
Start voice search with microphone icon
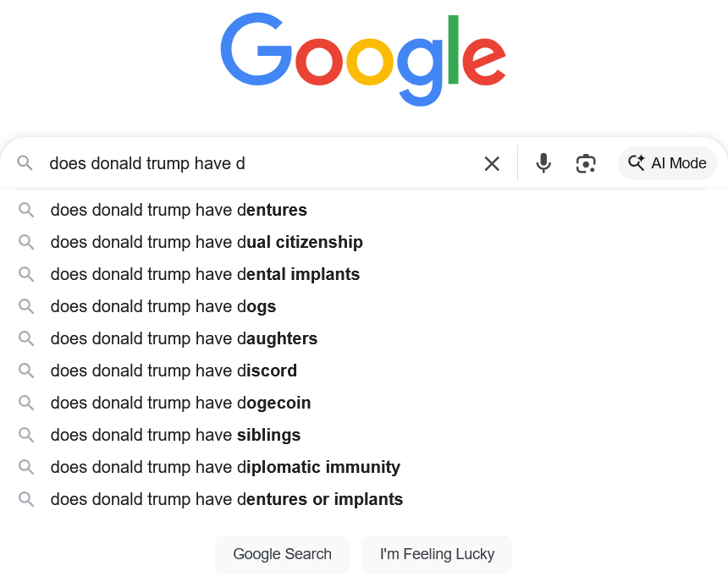(x=543, y=163)
